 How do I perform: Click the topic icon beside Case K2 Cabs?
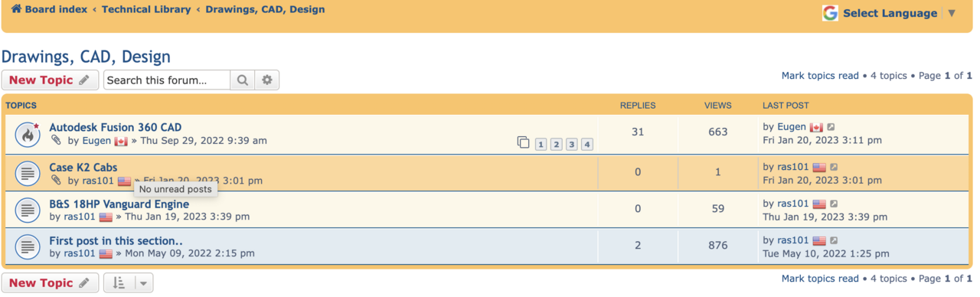28,174
